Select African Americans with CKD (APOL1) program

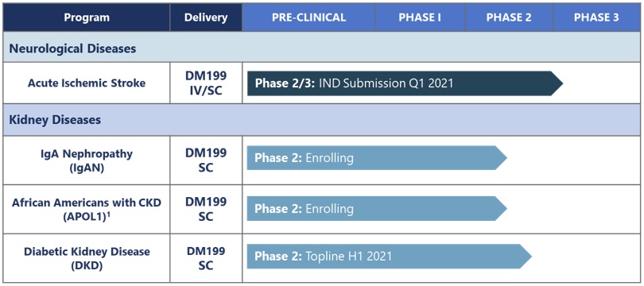tap(87, 209)
